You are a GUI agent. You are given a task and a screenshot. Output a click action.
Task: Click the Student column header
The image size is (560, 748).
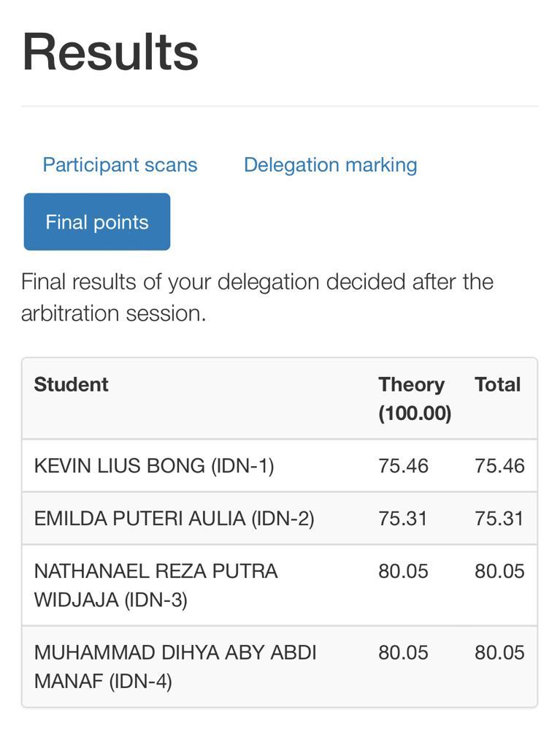71,384
